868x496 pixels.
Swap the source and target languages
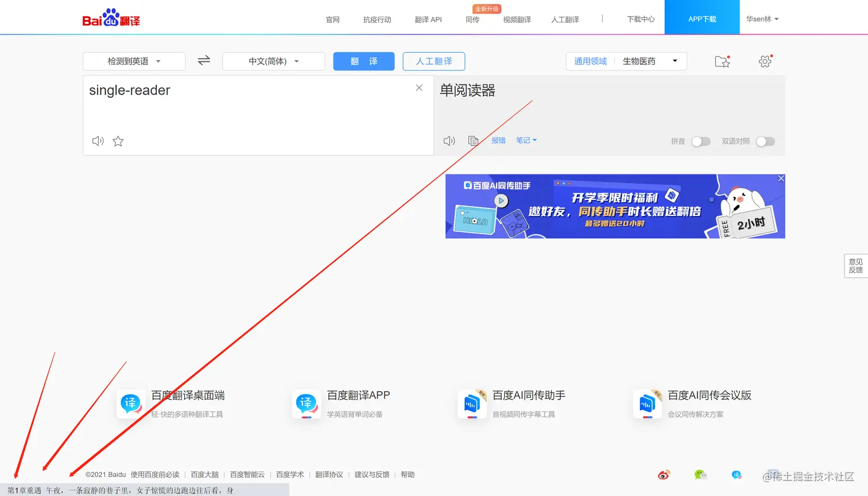(203, 61)
